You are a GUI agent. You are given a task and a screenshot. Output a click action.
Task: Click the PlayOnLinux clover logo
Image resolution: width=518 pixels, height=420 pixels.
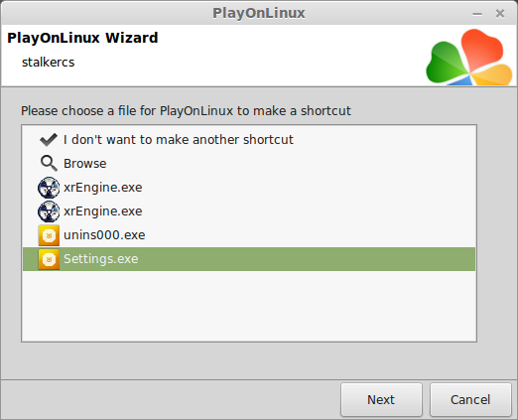tap(469, 57)
